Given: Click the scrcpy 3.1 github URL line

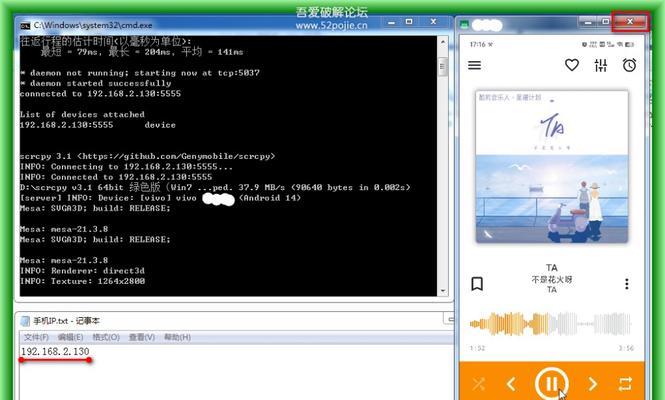Looking at the screenshot, I should (x=148, y=156).
